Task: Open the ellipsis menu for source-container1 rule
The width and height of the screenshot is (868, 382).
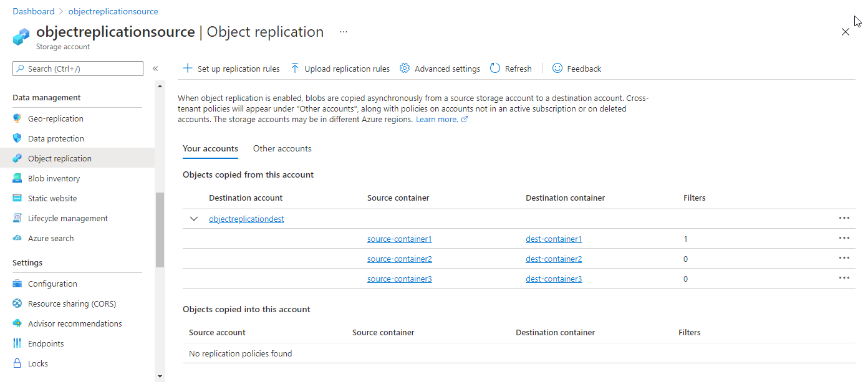Action: [845, 237]
